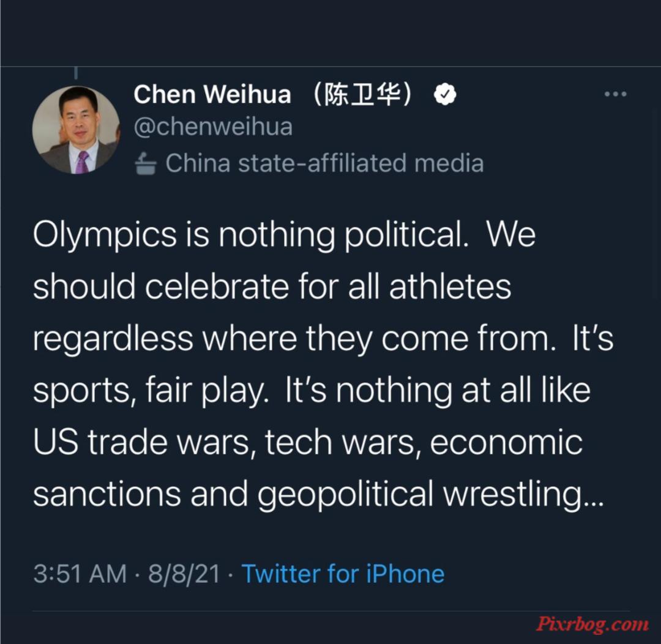Click the blue verified checkmark badge
661x644 pixels.
[x=445, y=94]
